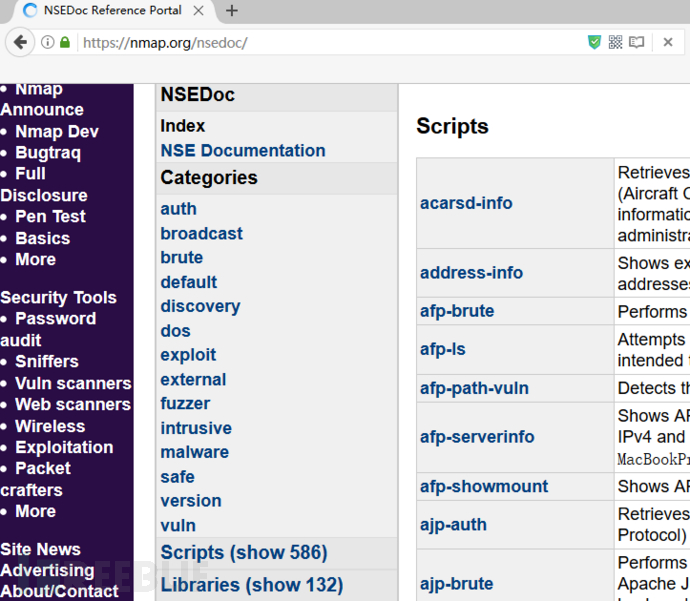Screen dimensions: 690x601
Task: Click the green shield icon in address bar
Action: [594, 43]
